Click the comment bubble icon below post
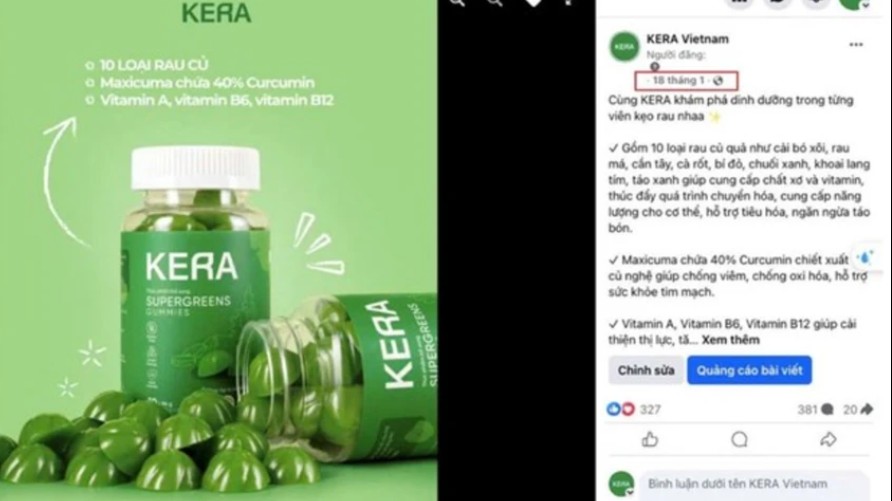This screenshot has width=892, height=501. pos(739,440)
